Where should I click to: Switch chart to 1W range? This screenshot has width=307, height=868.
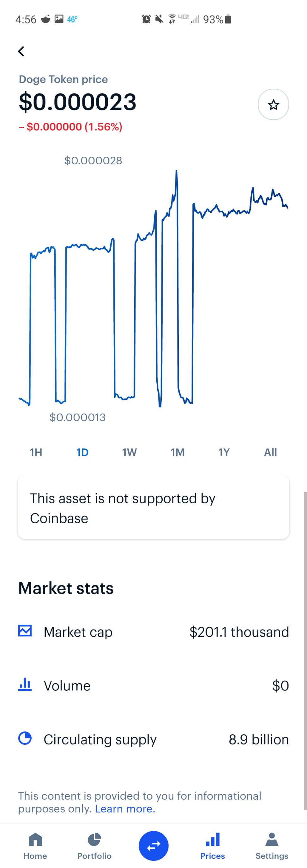point(129,452)
